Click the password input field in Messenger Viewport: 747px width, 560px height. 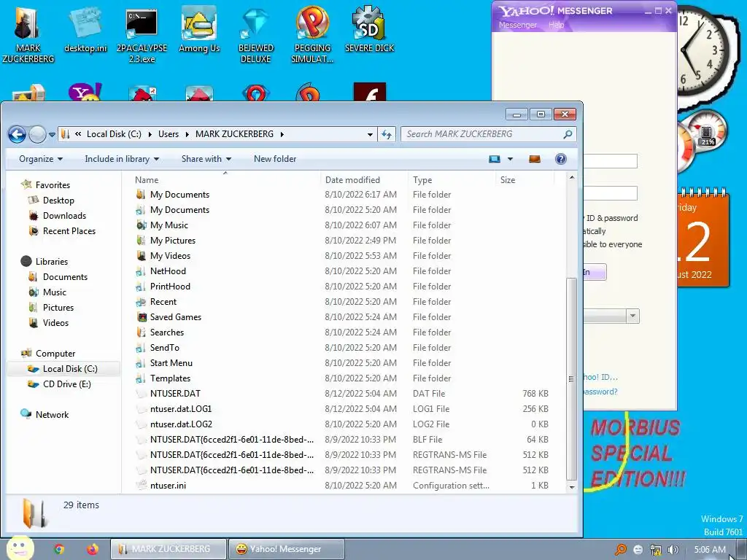[x=611, y=193]
